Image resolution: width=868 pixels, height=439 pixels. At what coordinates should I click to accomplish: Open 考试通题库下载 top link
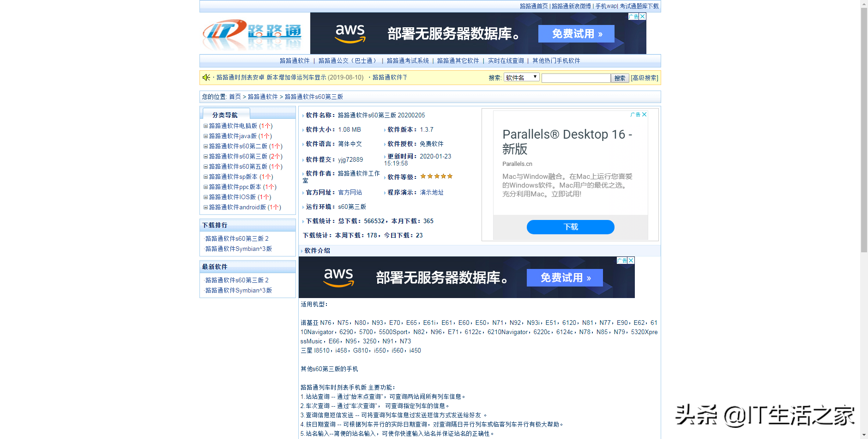click(639, 6)
